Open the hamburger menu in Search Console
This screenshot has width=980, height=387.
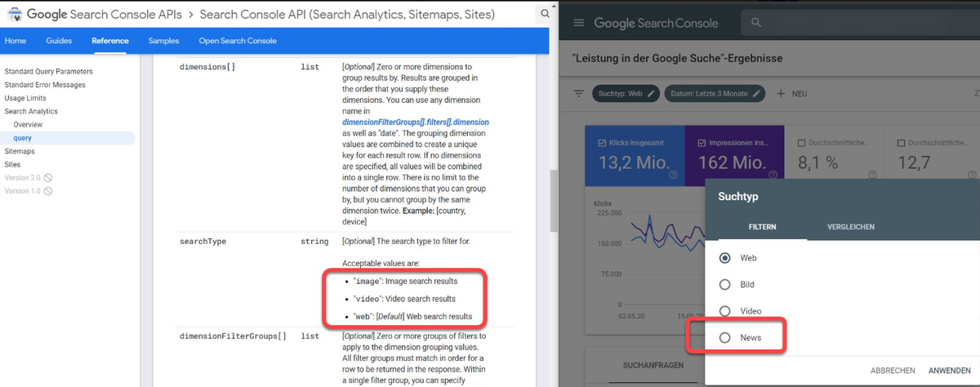pos(580,23)
